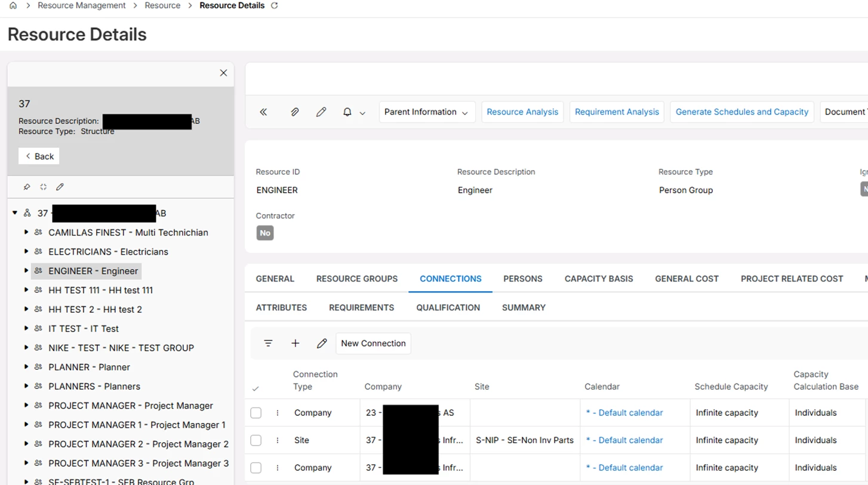The image size is (868, 485).
Task: Click the plus icon to add connection row
Action: coord(295,344)
